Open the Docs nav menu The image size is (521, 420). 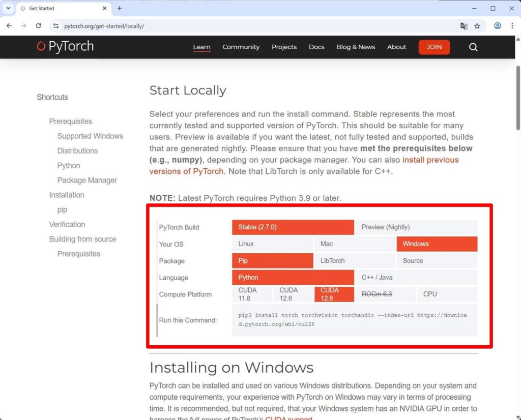[316, 47]
